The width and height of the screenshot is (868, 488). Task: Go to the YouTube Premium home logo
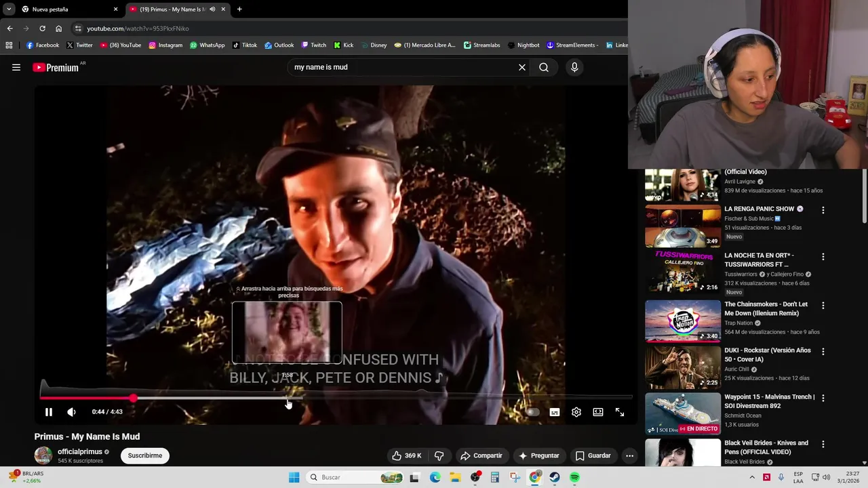56,67
